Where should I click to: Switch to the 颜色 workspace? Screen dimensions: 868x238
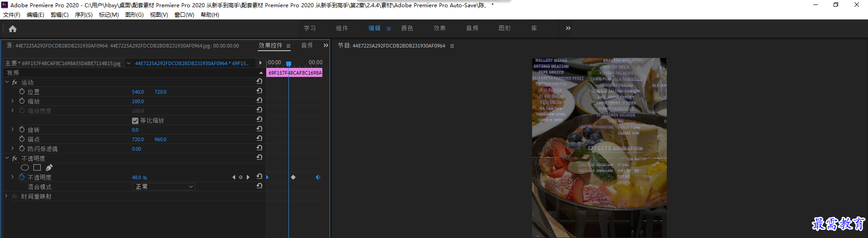coord(407,28)
